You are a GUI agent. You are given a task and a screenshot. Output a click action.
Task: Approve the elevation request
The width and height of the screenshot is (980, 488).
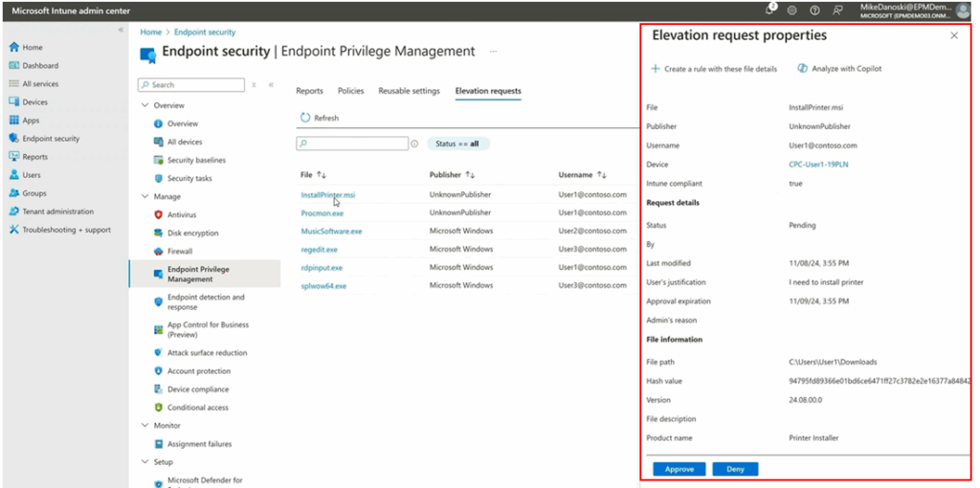click(x=679, y=469)
